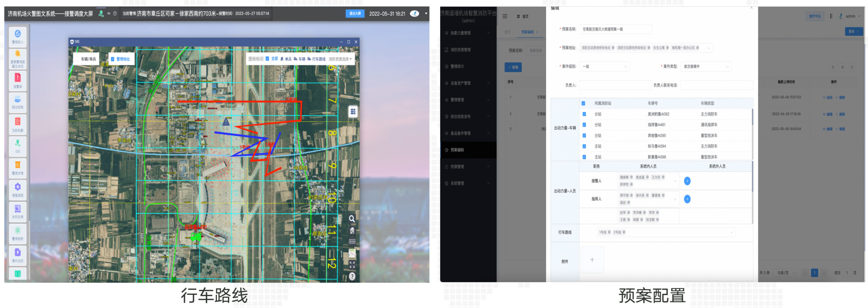Open the 行车路线 dropdown
Image resolution: width=868 pixels, height=308 pixels.
666,232
